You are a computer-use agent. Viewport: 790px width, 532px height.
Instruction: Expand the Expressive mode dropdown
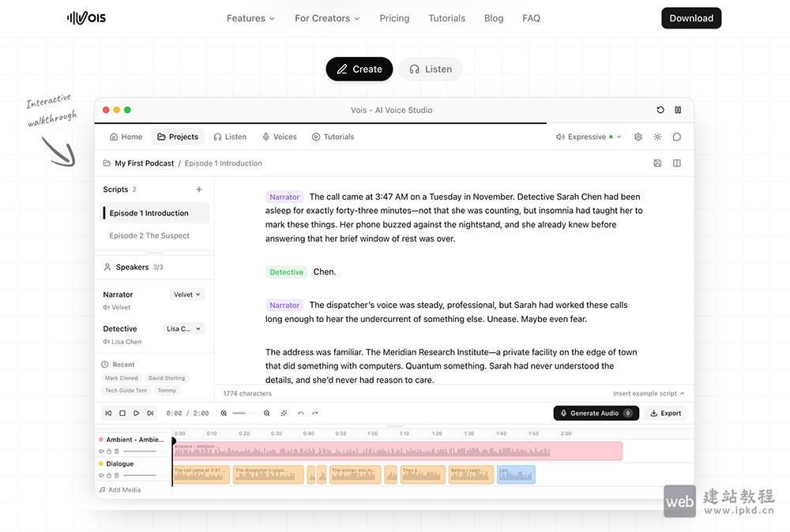(589, 137)
